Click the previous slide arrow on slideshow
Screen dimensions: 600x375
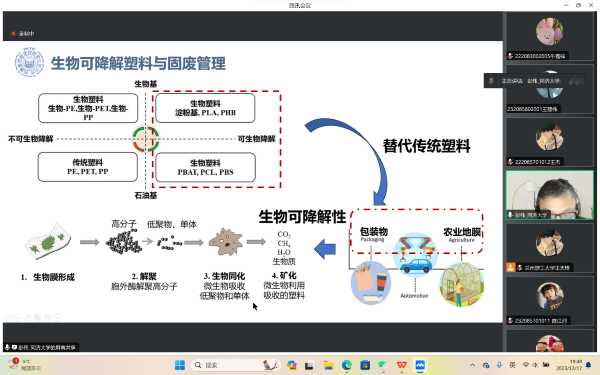[x=8, y=317]
